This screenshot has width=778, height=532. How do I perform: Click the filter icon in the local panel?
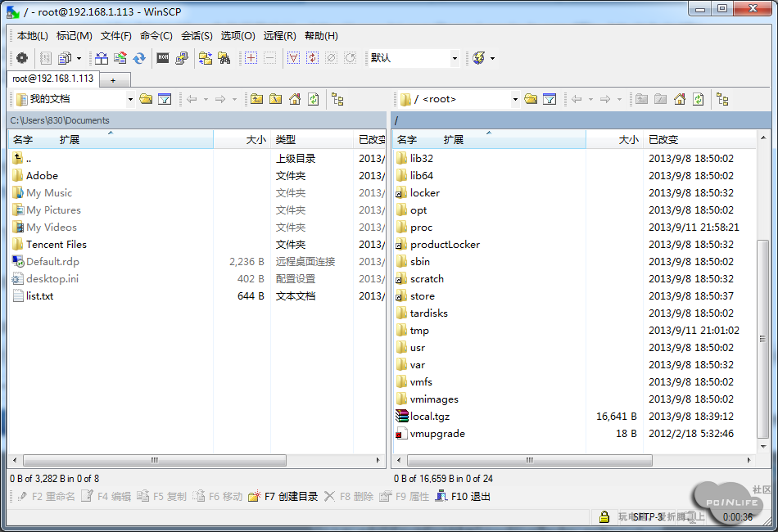click(x=165, y=99)
